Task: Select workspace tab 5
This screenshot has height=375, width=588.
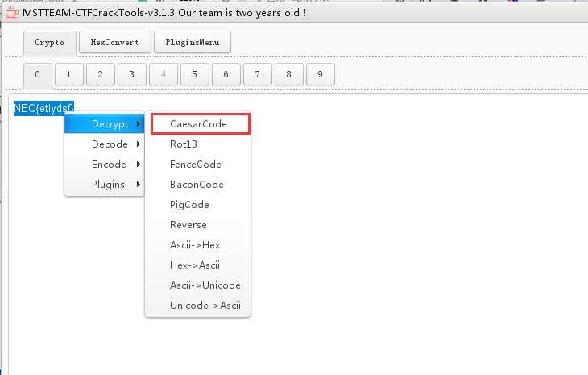Action: pyautogui.click(x=195, y=74)
